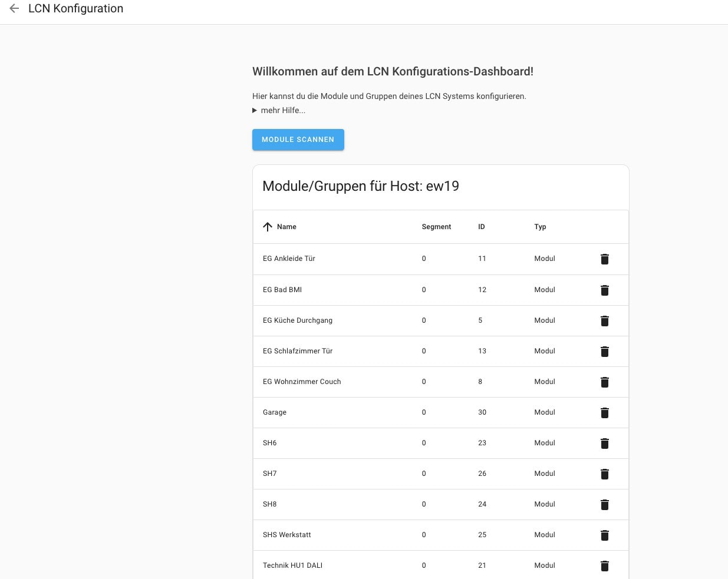This screenshot has width=728, height=579.
Task: Sort table by Segment column
Action: tap(436, 227)
